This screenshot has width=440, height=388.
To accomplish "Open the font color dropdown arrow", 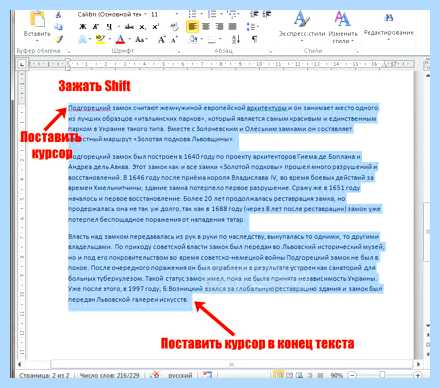I will point(129,40).
